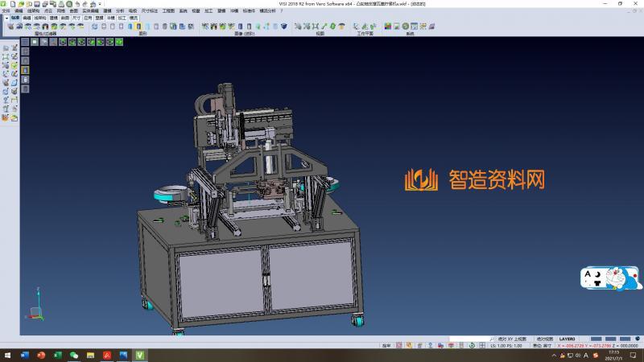
Task: Open the 文件 menu
Action: pos(6,10)
